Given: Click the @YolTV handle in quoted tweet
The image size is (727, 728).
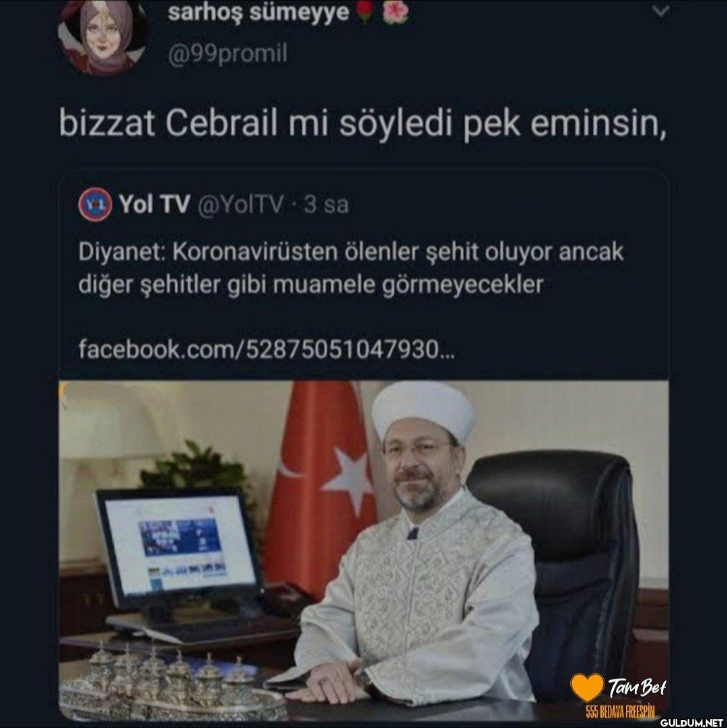Looking at the screenshot, I should click(x=240, y=204).
